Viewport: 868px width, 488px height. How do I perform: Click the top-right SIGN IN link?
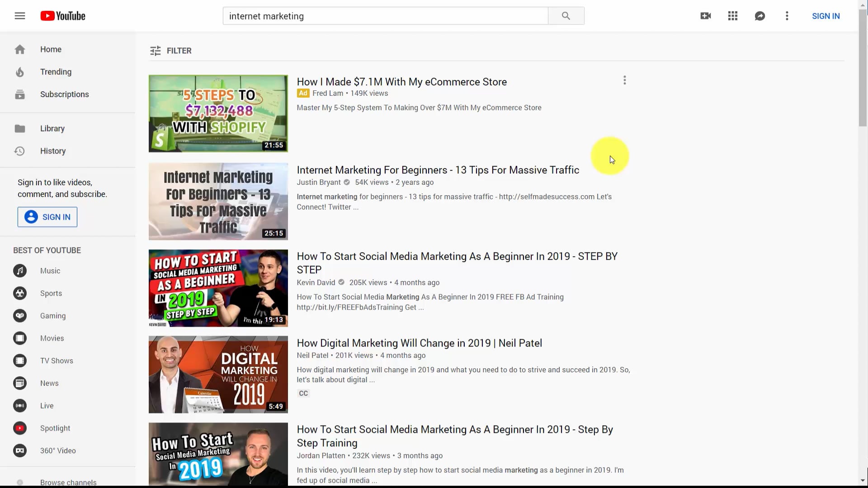[x=826, y=16]
